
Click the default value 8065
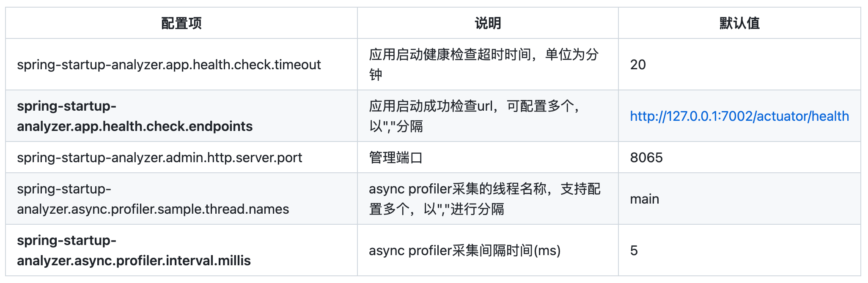click(646, 158)
